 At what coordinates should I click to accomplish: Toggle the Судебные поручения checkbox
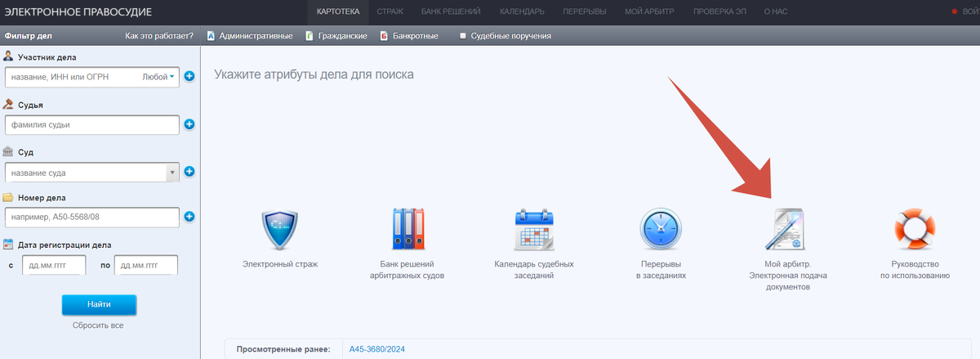click(x=463, y=36)
